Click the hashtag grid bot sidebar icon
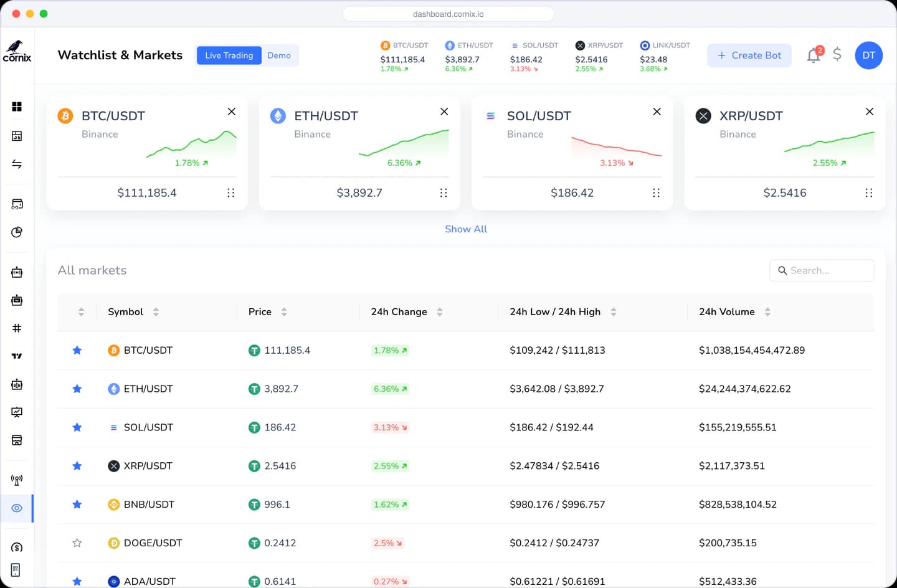This screenshot has height=588, width=897. [x=17, y=328]
